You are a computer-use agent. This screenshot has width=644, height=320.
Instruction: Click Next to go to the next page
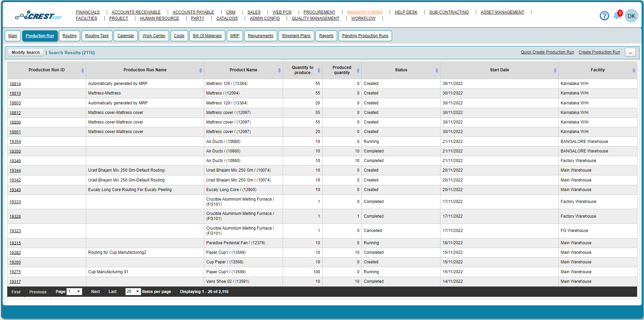tap(95, 292)
